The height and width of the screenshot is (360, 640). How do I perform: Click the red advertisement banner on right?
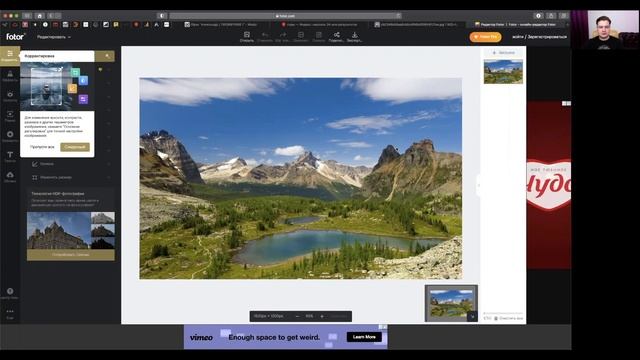click(x=549, y=185)
